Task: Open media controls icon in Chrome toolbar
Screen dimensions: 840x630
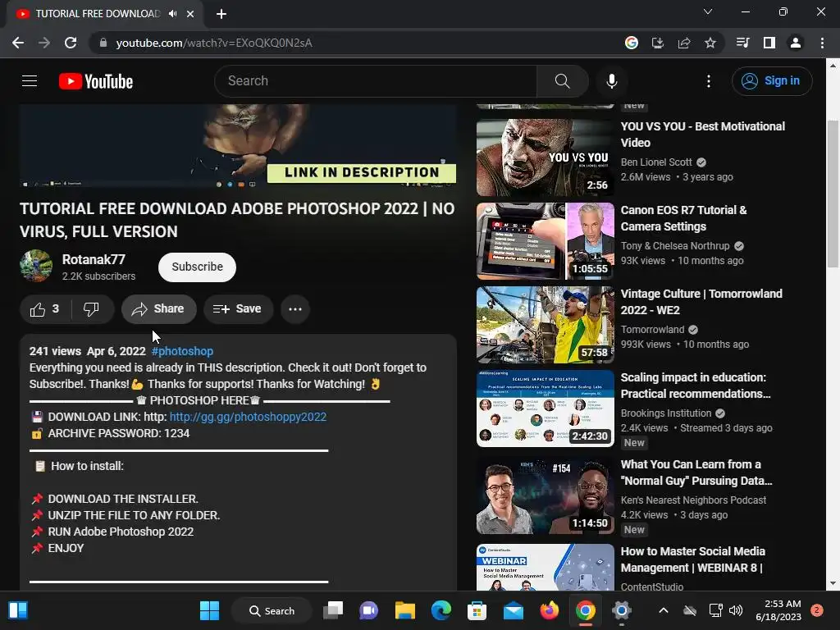Action: [742, 43]
